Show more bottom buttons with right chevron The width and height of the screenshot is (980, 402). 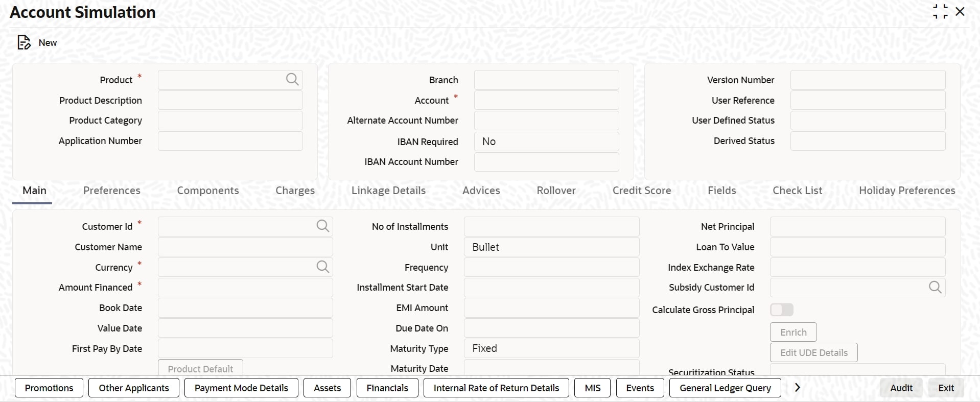[797, 388]
